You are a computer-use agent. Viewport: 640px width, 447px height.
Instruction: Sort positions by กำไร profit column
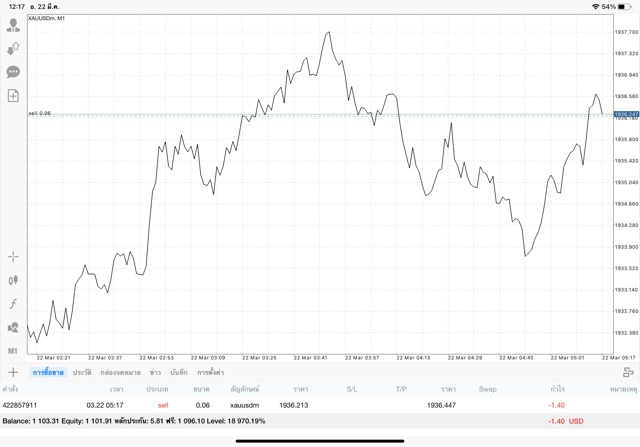[557, 388]
